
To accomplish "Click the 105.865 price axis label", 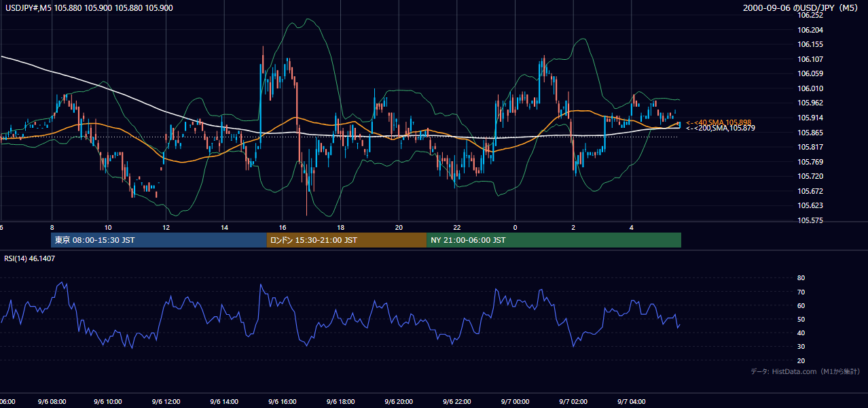I will (x=810, y=133).
